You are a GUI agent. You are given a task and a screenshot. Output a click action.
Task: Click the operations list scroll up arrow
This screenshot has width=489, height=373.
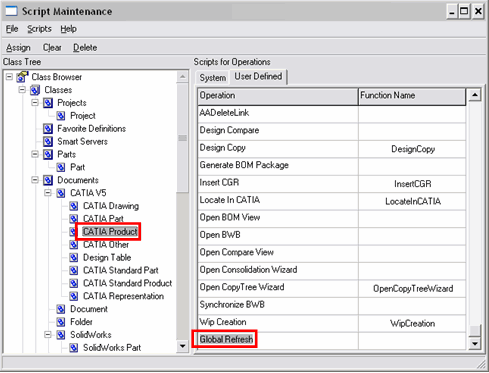(475, 95)
